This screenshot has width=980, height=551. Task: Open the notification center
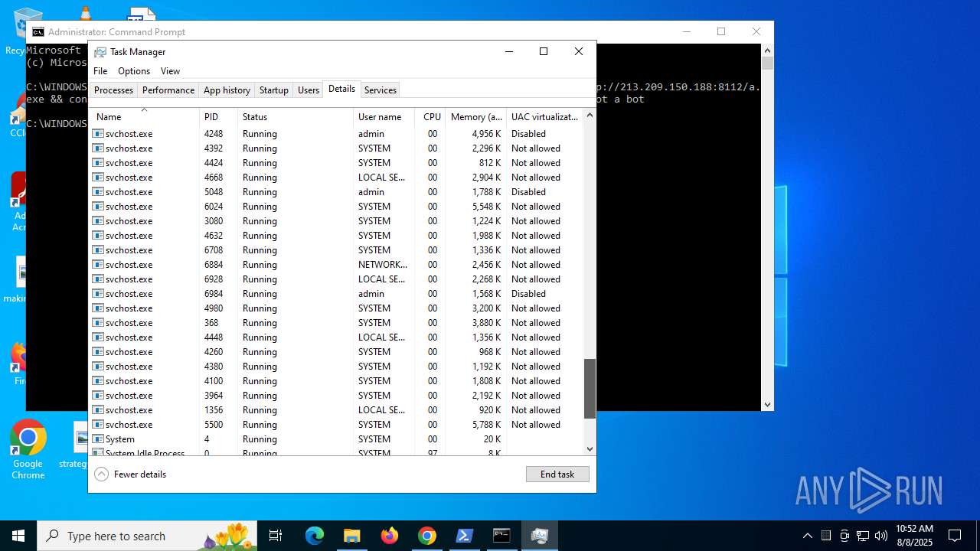click(x=955, y=536)
